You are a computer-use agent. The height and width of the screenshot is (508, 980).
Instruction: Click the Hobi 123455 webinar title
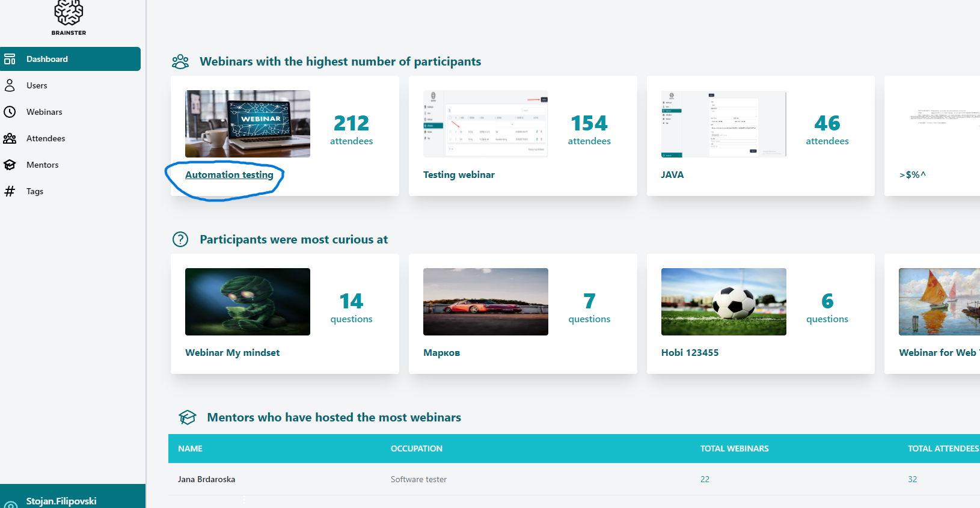[690, 353]
